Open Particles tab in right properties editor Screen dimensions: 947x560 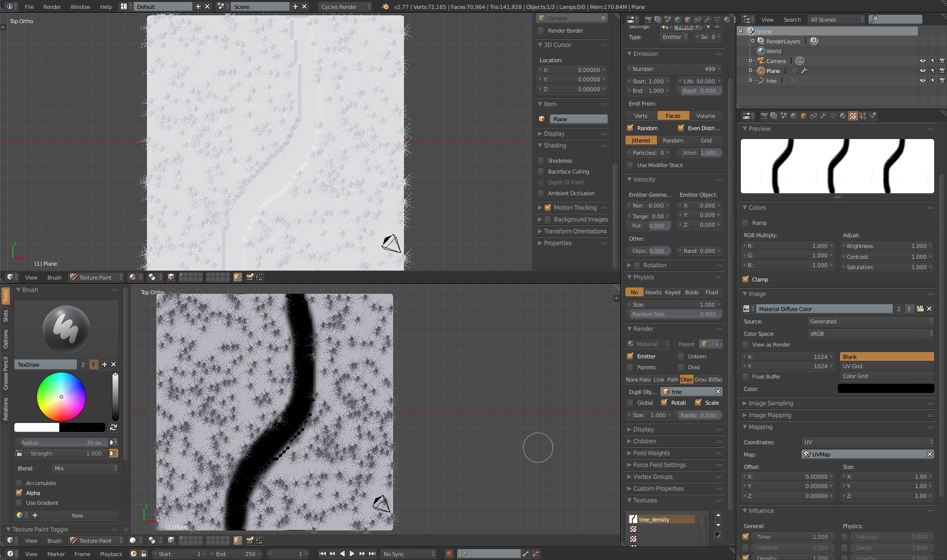coord(863,116)
